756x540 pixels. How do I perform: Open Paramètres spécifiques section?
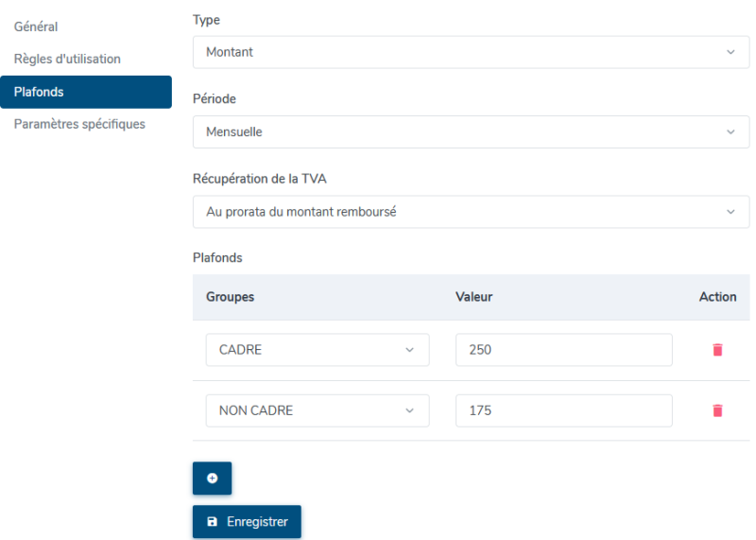[79, 124]
